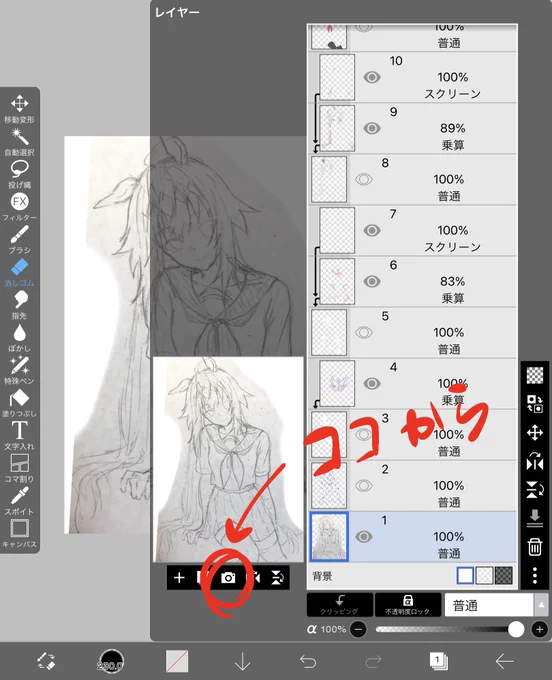
Task: Toggle visibility of layer 8
Action: click(x=364, y=180)
